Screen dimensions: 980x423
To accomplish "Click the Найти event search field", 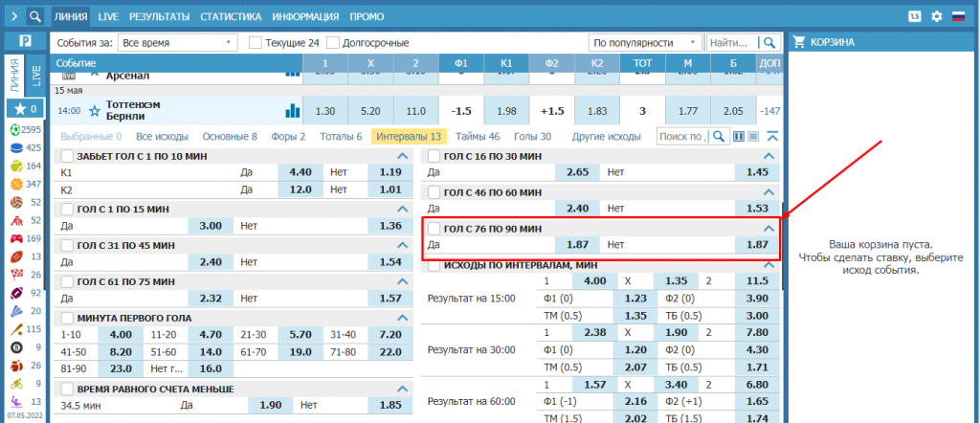I will pyautogui.click(x=731, y=42).
